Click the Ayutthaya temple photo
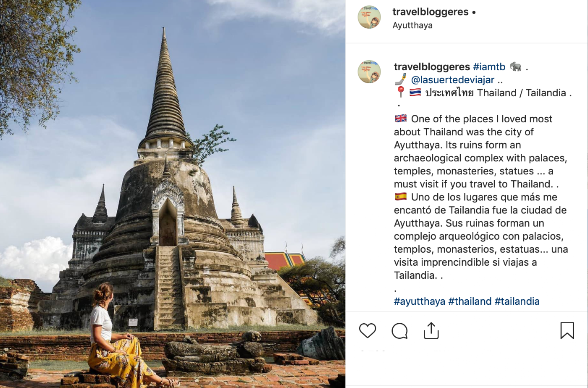Screen dimensions: 588x388 [173, 194]
